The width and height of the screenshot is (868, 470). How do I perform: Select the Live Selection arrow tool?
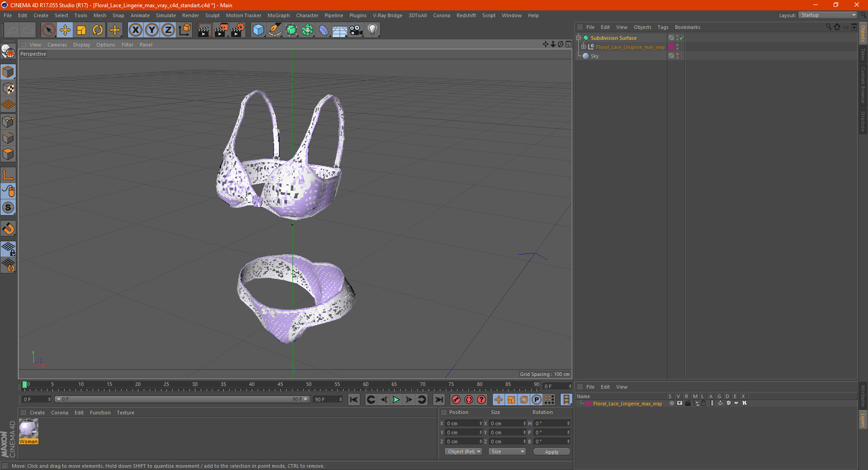point(48,30)
